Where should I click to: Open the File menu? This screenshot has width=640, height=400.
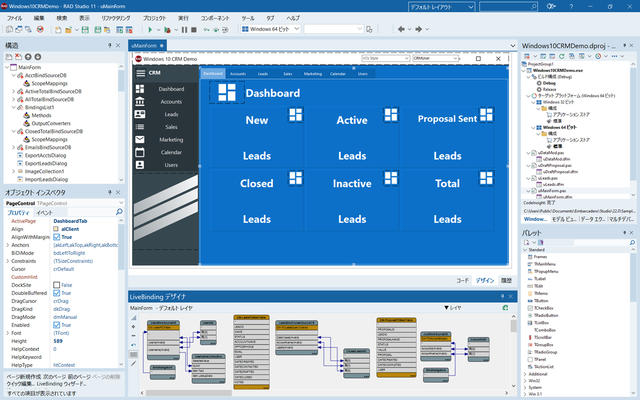point(14,18)
